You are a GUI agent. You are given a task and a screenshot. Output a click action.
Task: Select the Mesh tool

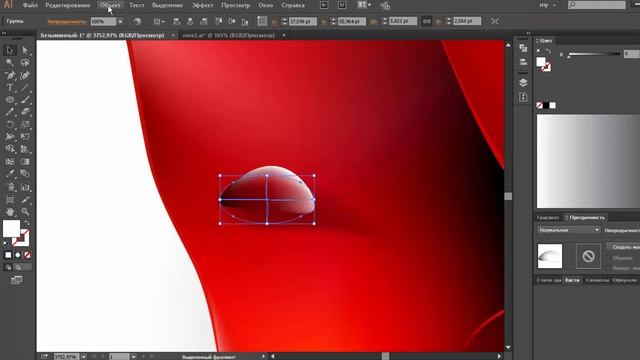[10, 162]
